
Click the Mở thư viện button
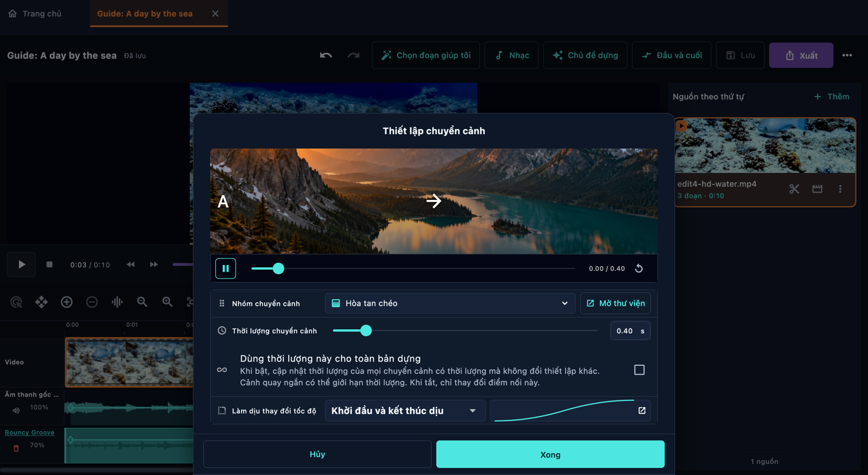point(615,303)
